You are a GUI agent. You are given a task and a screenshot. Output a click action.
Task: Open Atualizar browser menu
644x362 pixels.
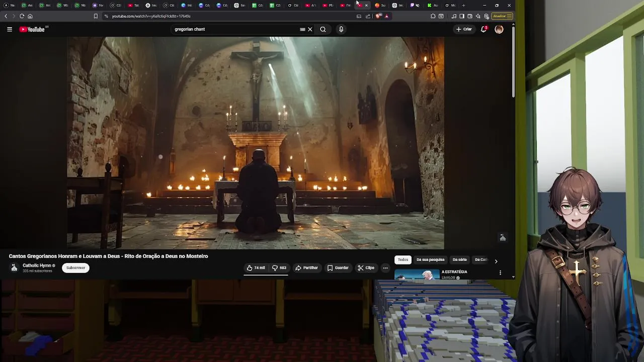(x=502, y=16)
